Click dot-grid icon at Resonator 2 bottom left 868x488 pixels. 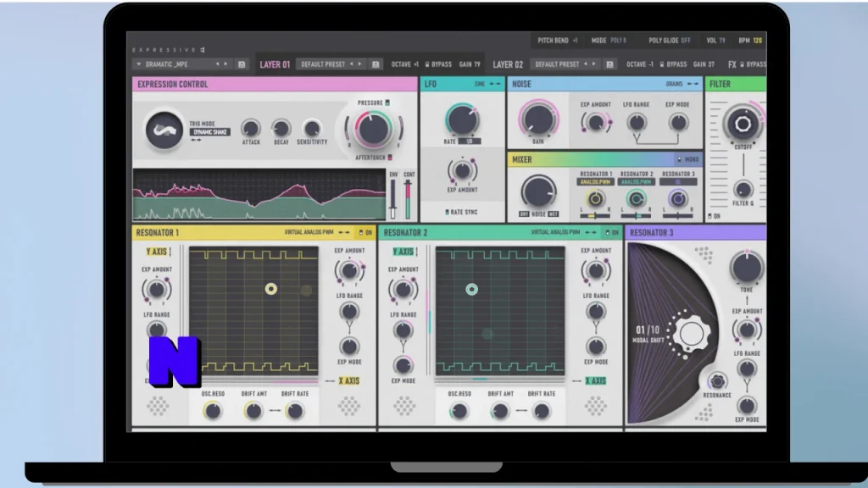coord(404,406)
